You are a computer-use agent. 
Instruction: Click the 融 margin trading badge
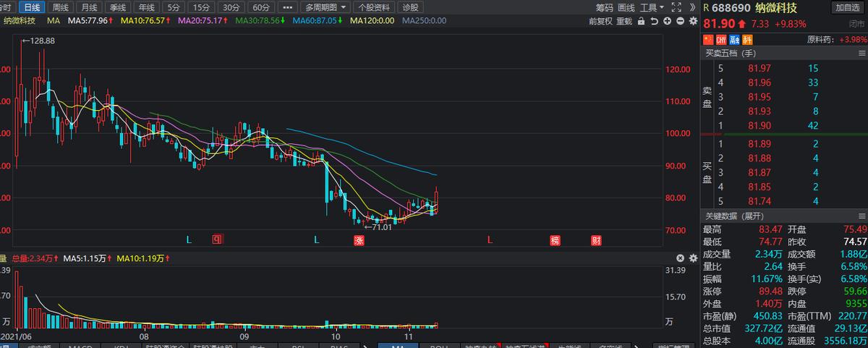(x=733, y=39)
